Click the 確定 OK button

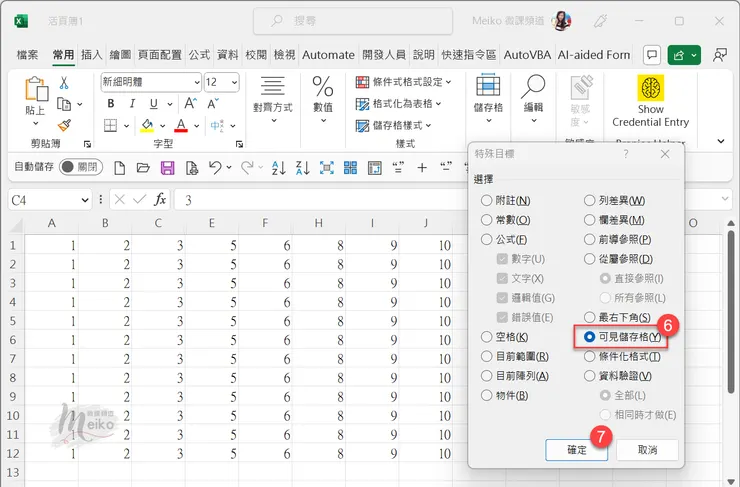pyautogui.click(x=576, y=450)
